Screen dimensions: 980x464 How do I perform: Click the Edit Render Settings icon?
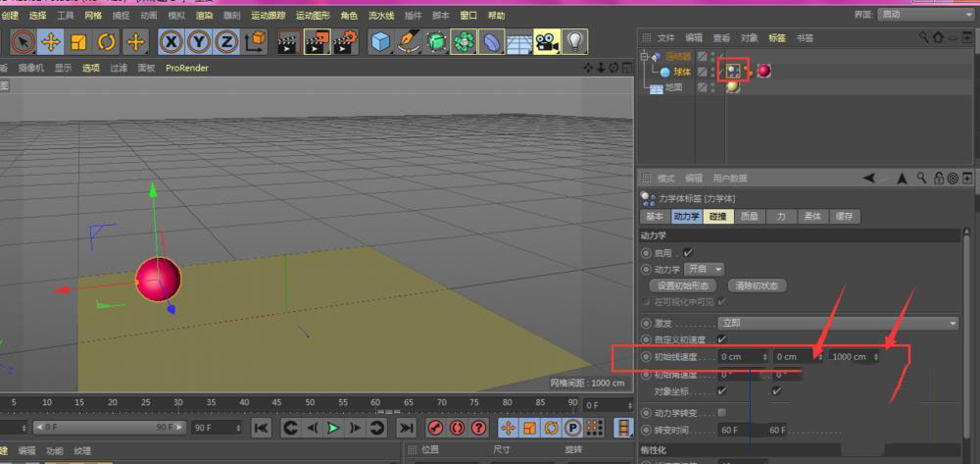coord(344,41)
